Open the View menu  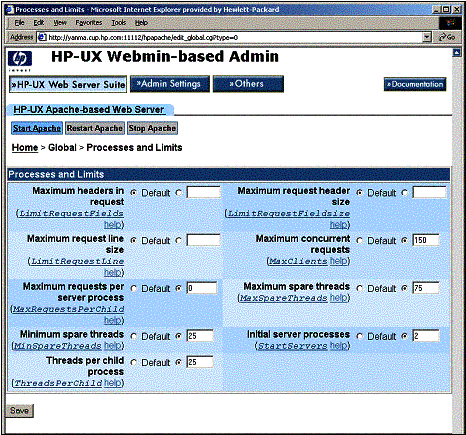pyautogui.click(x=60, y=23)
